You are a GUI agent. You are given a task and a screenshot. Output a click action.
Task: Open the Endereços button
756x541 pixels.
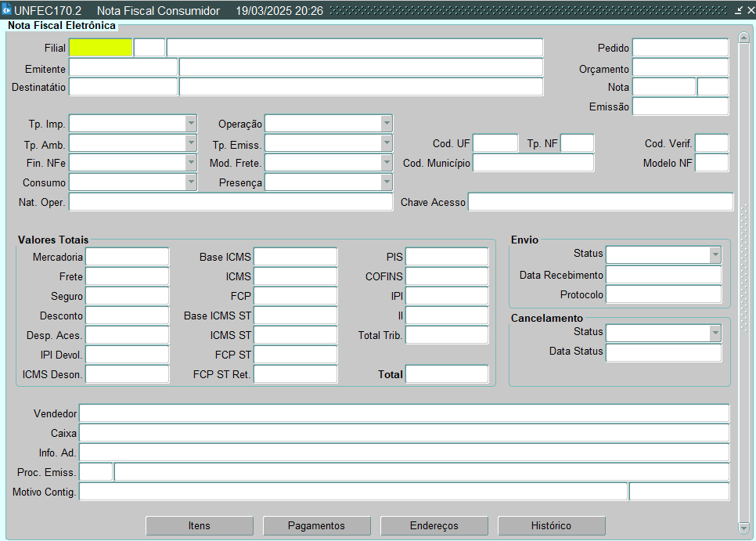pyautogui.click(x=434, y=526)
